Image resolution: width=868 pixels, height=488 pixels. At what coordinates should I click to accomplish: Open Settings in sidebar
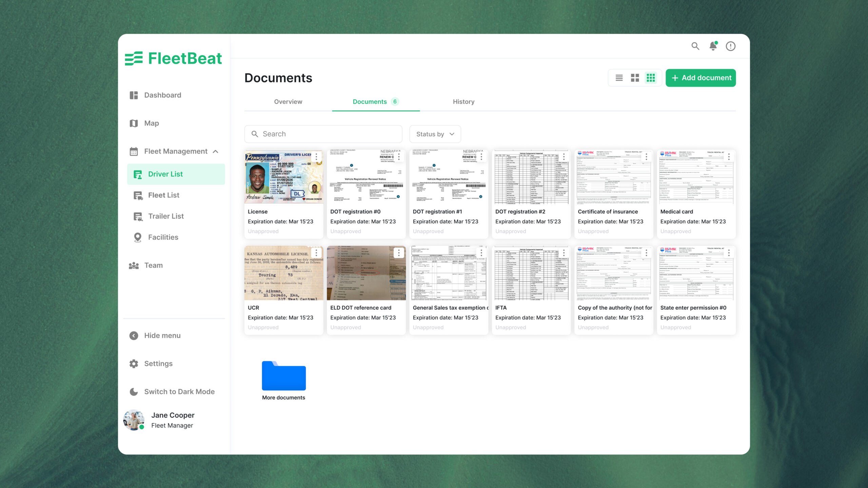coord(151,364)
